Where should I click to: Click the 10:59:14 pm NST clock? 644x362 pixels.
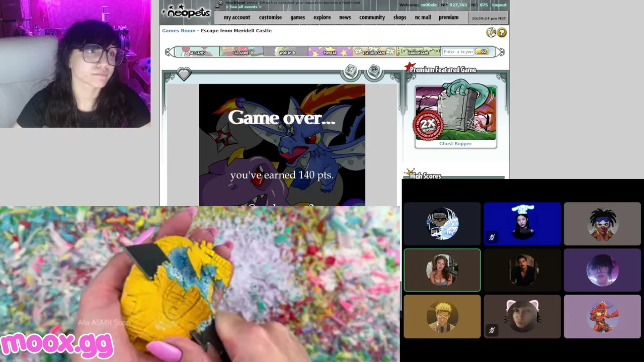click(x=489, y=18)
